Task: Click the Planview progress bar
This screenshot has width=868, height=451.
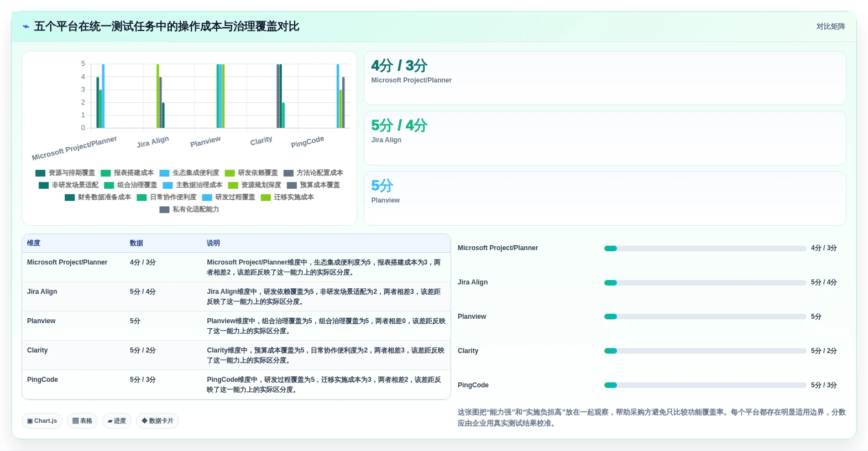Action: [705, 317]
